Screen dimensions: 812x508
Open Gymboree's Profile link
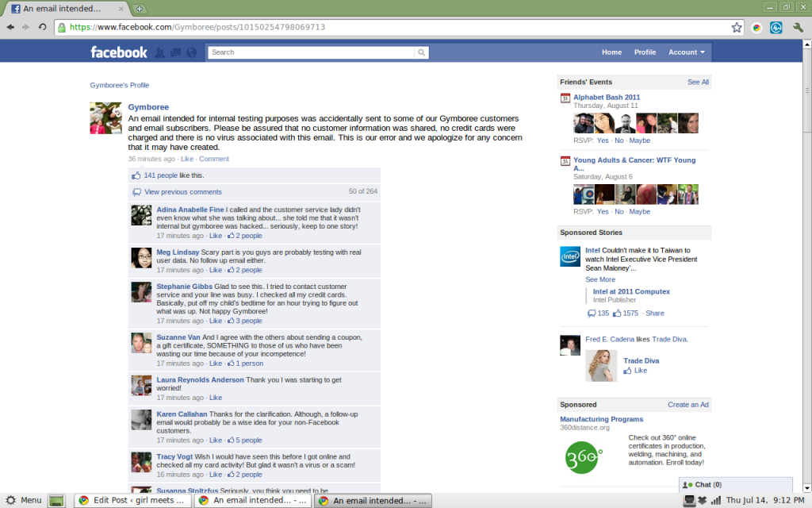[x=119, y=85]
